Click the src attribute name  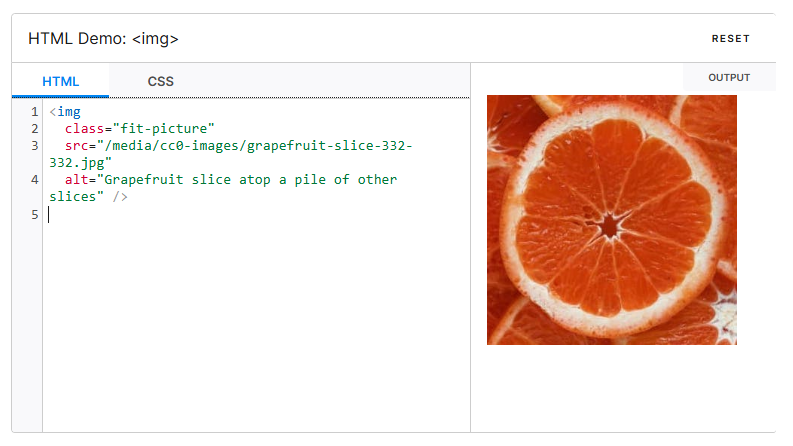tap(77, 146)
